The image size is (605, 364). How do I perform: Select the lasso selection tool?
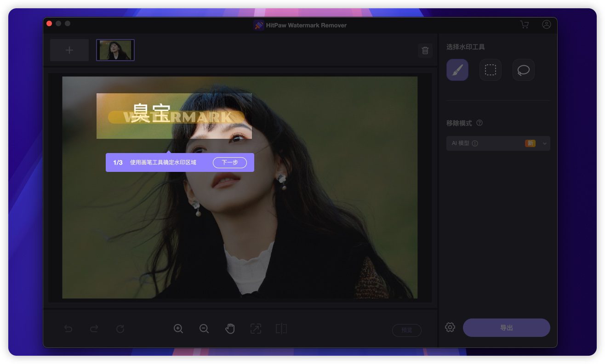click(x=524, y=70)
